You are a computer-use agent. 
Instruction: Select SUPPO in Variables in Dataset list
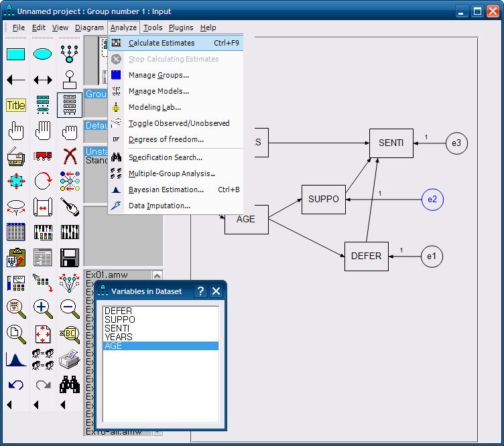161,320
